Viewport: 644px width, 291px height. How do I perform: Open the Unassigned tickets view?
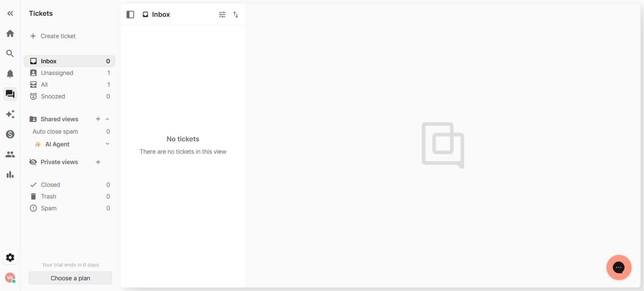69,73
